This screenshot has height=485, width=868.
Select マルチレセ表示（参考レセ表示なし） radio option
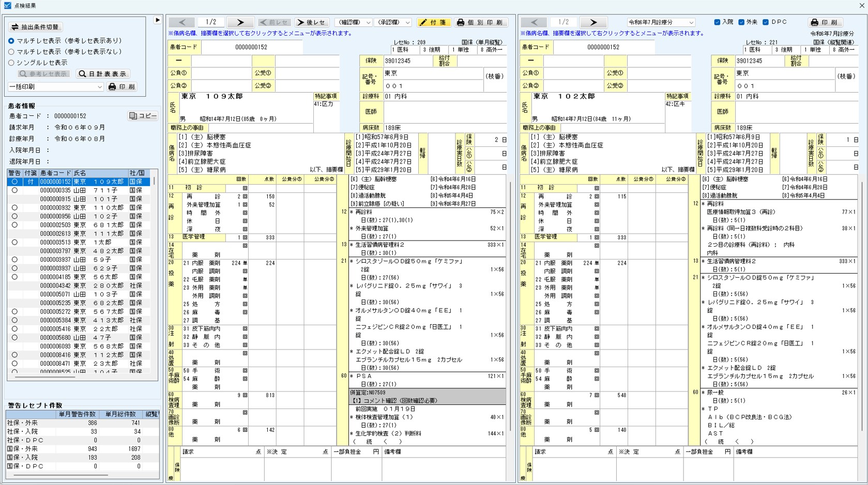(11, 52)
